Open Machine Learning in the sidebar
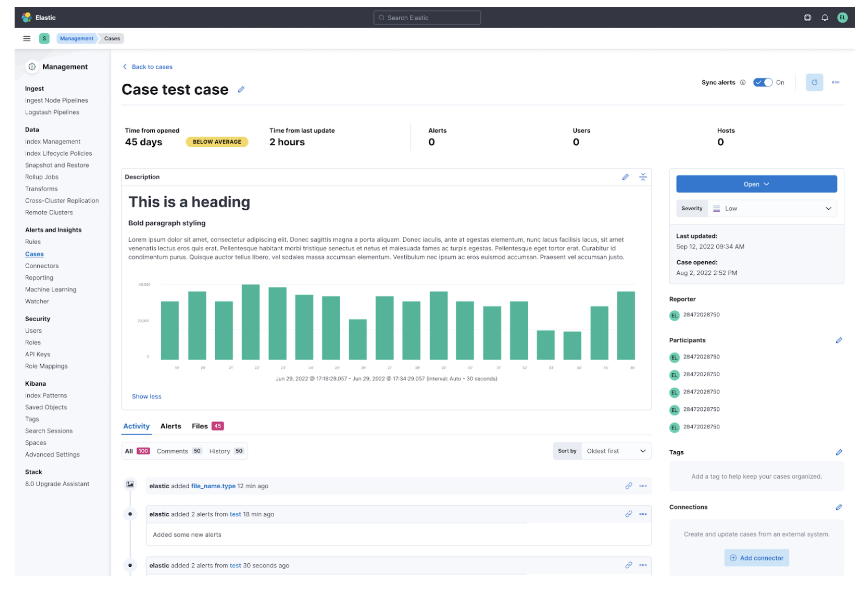Viewport: 868px width, 598px height. click(51, 290)
